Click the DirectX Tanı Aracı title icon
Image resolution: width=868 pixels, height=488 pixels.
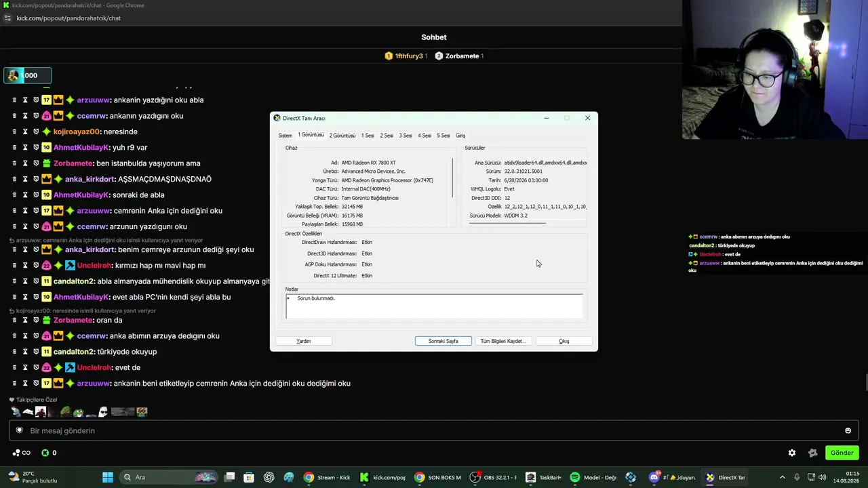click(x=277, y=118)
